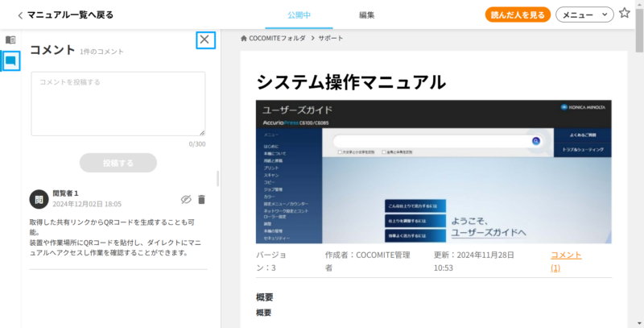Viewport: 644px width, 328px height.
Task: Click the 1件のコメント count text
Action: 101,52
